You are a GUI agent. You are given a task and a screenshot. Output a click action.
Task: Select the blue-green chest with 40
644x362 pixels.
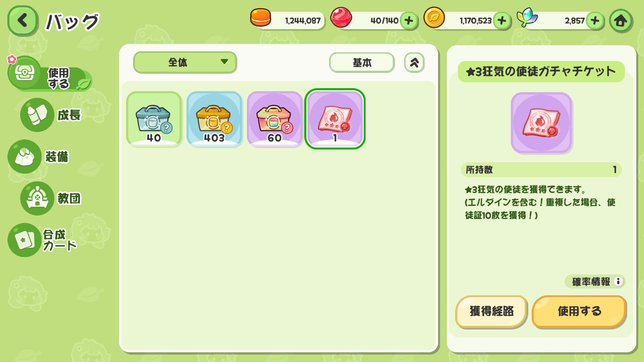click(x=154, y=119)
